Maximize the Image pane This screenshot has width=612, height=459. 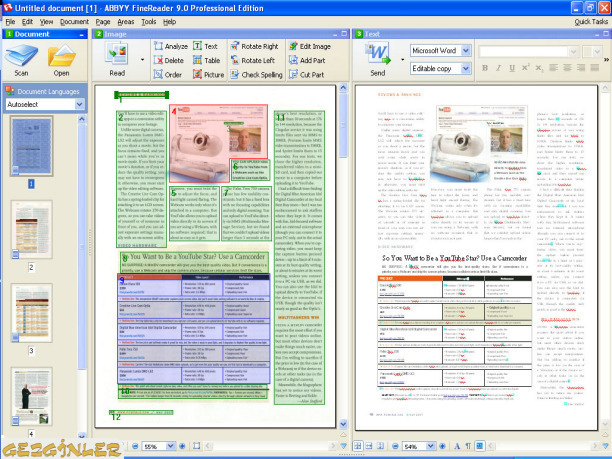coord(344,34)
